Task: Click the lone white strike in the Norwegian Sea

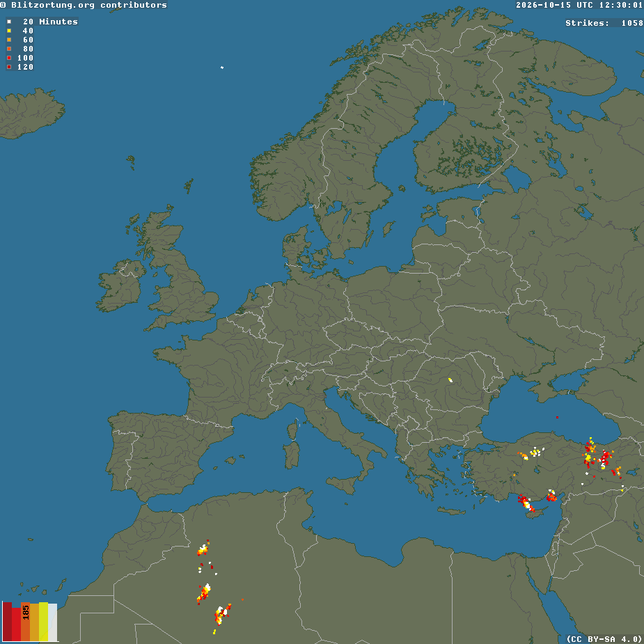Action: (x=222, y=68)
